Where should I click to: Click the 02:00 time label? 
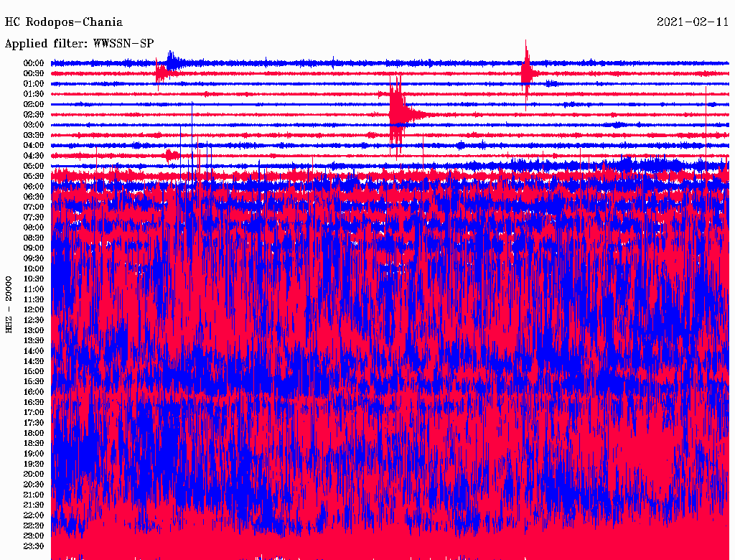(x=34, y=105)
